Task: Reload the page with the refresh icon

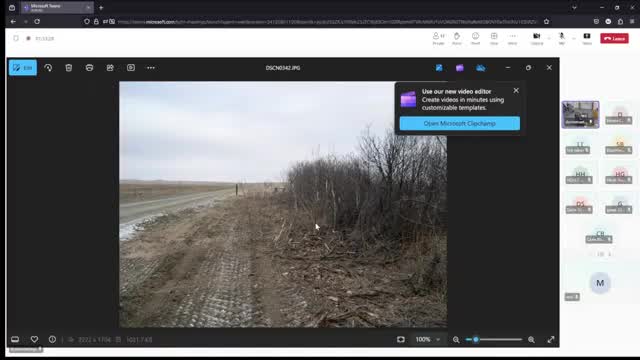Action: 37,21
